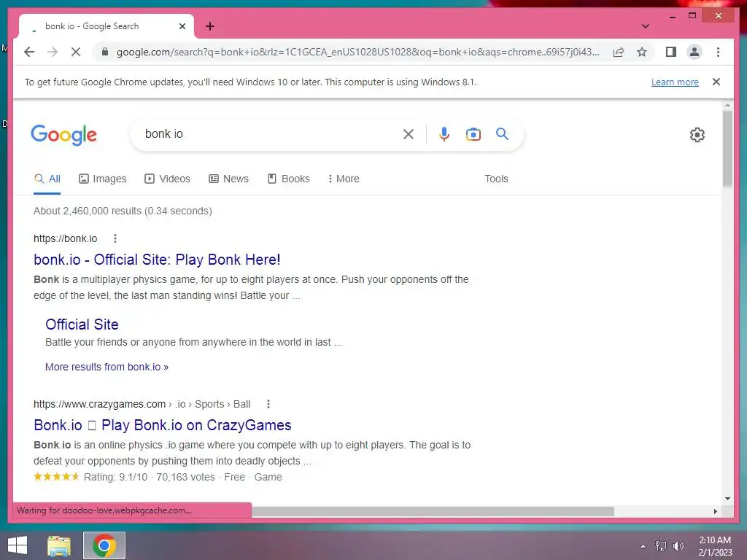Open Chrome three-dot menu
Image resolution: width=747 pixels, height=560 pixels.
coord(718,52)
